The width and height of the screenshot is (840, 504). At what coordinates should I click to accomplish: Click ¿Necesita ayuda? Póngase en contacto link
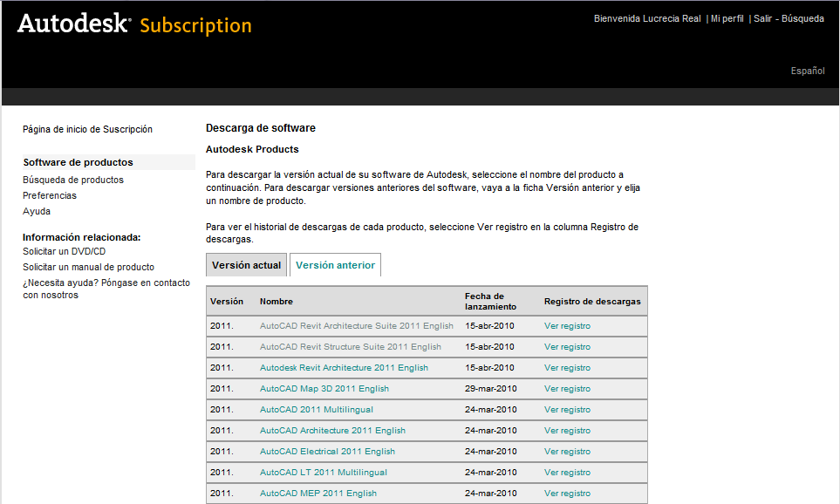click(106, 289)
